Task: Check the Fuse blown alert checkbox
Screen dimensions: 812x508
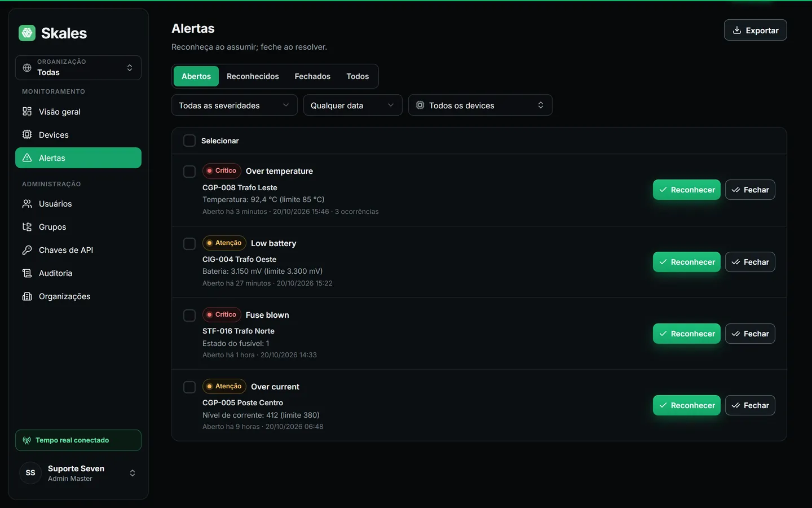Action: 189,316
